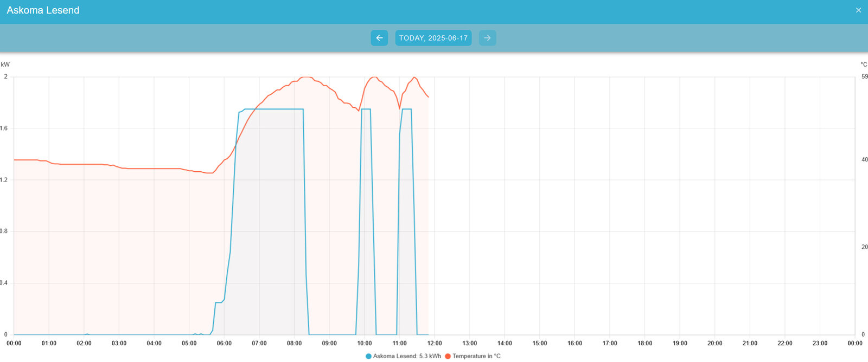The height and width of the screenshot is (362, 868).
Task: Click the Askoma Lesend title text
Action: click(x=43, y=10)
